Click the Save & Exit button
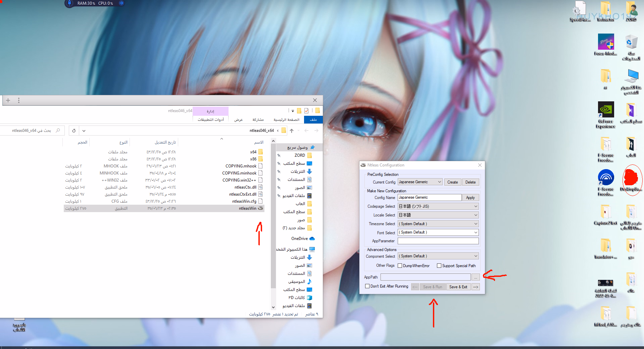 (x=458, y=287)
